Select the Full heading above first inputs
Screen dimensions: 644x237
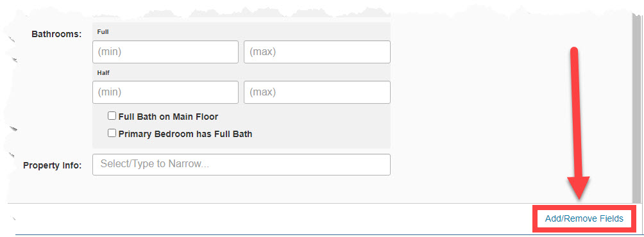coord(103,31)
